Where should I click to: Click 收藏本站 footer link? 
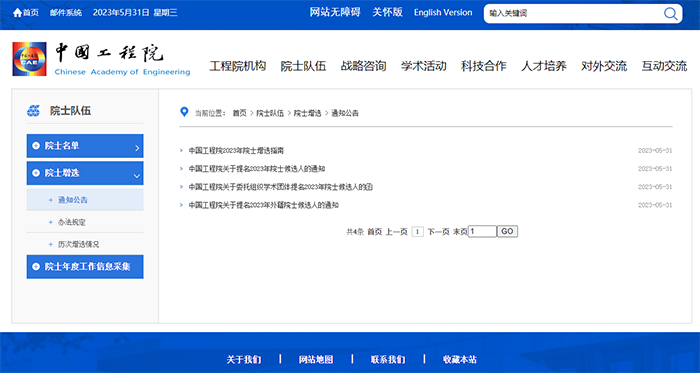click(460, 360)
